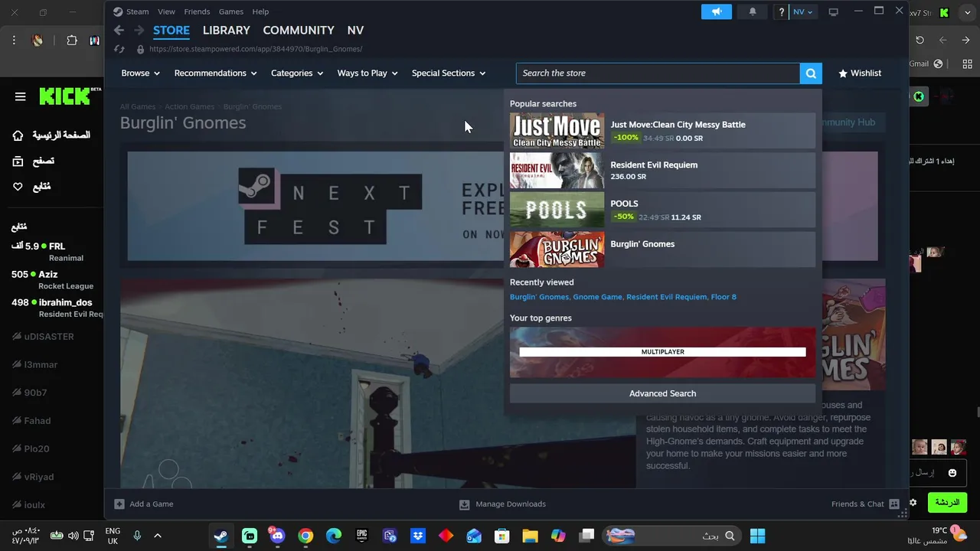
Task: Open Google Chrome from taskbar
Action: click(305, 536)
